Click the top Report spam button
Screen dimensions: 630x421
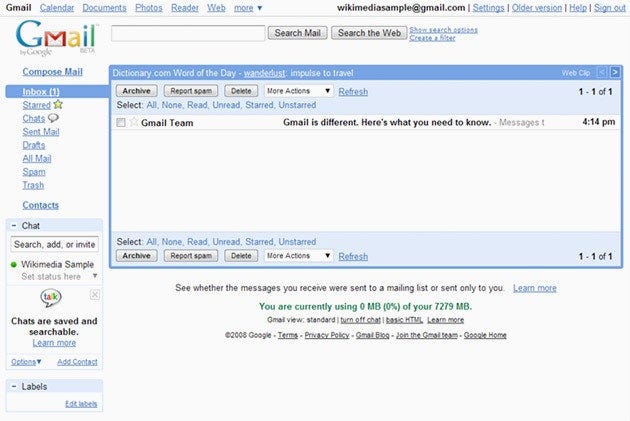click(x=191, y=91)
